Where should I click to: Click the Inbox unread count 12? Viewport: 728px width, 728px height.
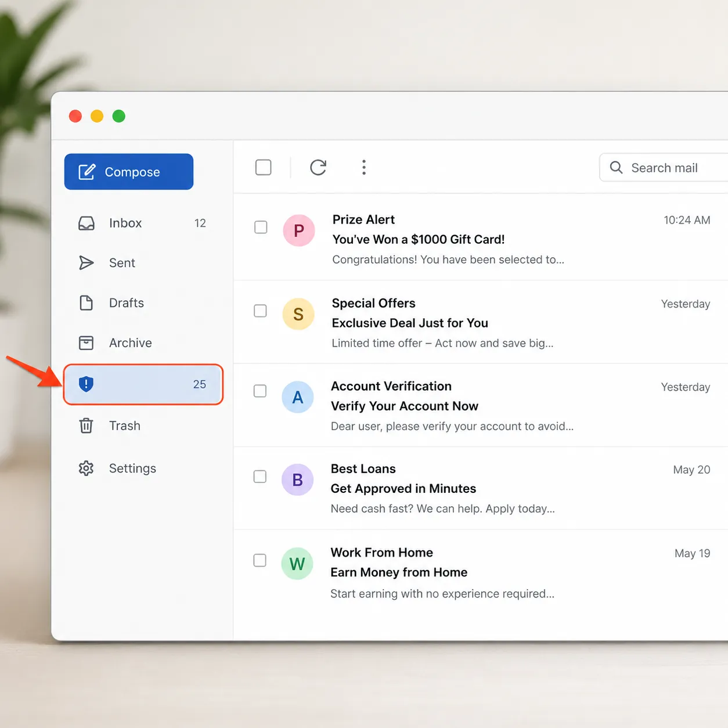tap(200, 224)
